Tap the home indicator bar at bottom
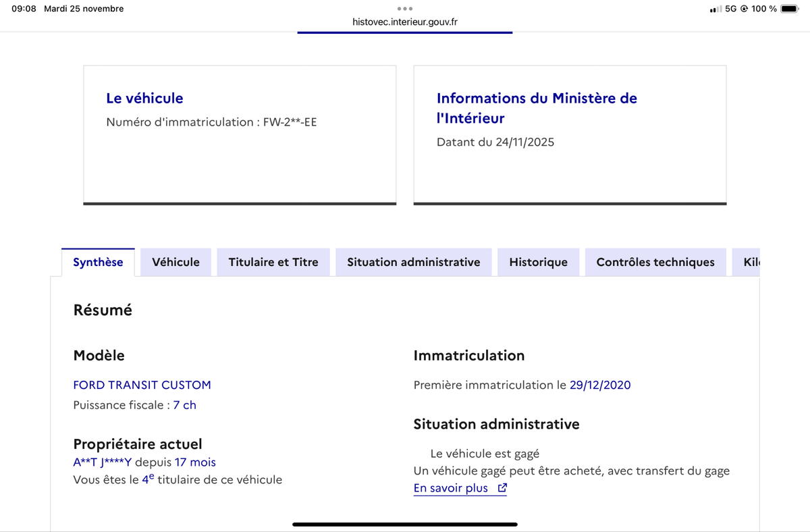 coord(405,524)
